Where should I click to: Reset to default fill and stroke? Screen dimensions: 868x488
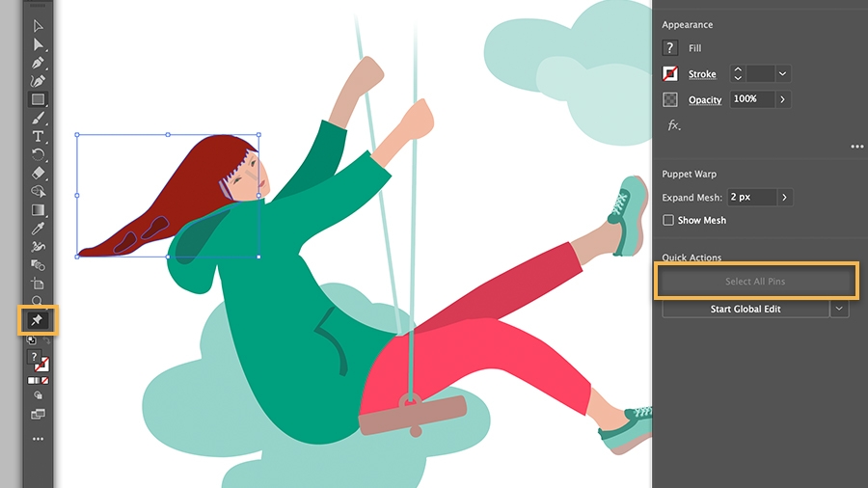point(32,340)
